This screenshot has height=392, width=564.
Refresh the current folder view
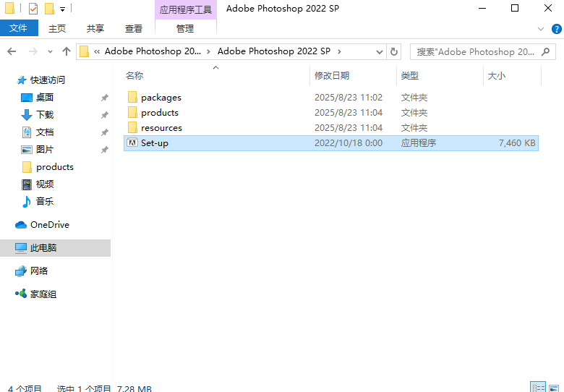click(394, 51)
